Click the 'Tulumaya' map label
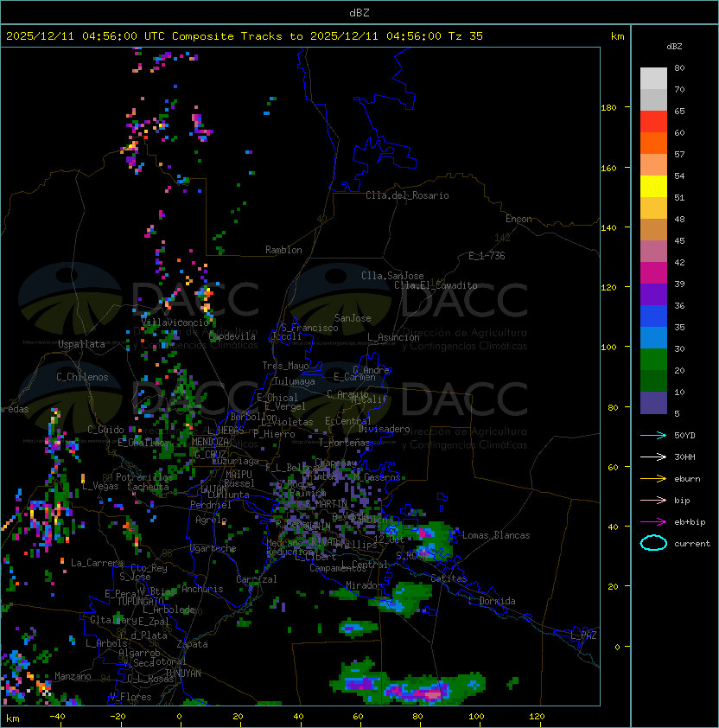Screen dimensions: 719x728 295,381
